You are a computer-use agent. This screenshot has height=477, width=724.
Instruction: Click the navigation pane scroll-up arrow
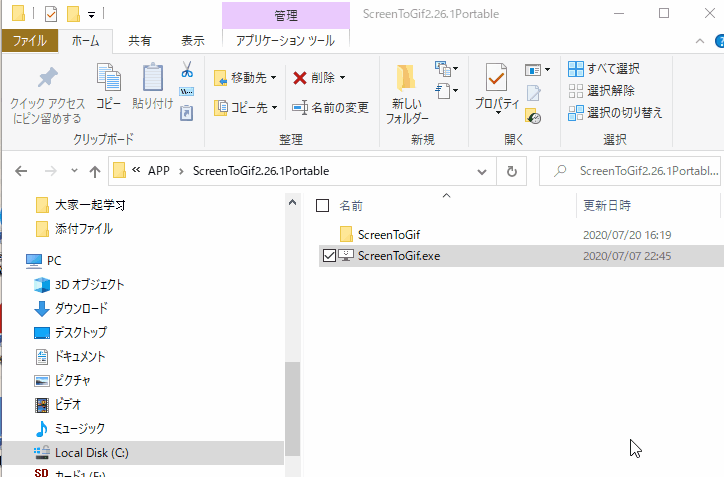(x=292, y=202)
